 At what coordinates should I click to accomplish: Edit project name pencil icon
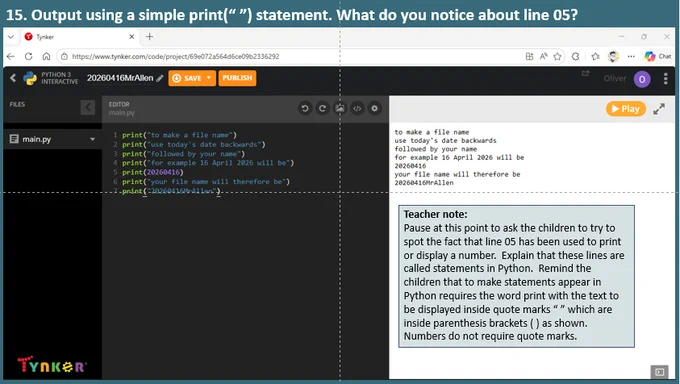click(160, 78)
